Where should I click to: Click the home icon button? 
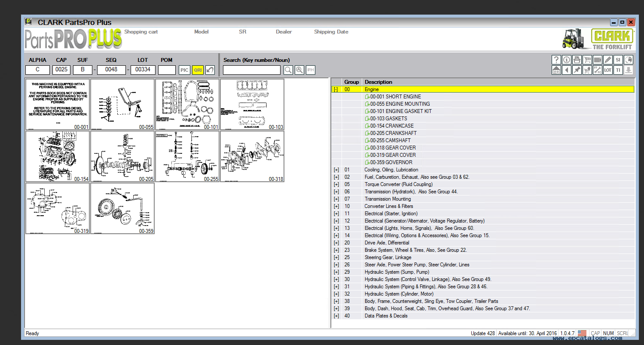coord(556,70)
